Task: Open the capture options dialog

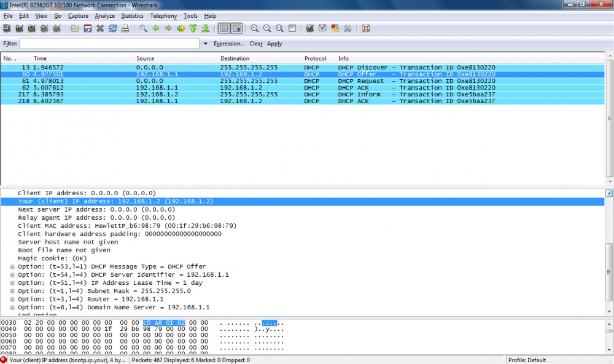Action: (x=19, y=28)
